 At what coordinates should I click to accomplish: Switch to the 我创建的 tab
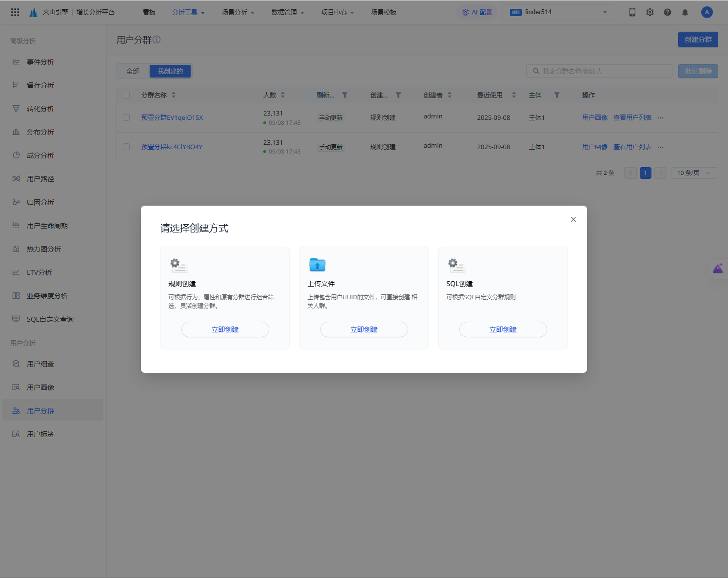170,71
